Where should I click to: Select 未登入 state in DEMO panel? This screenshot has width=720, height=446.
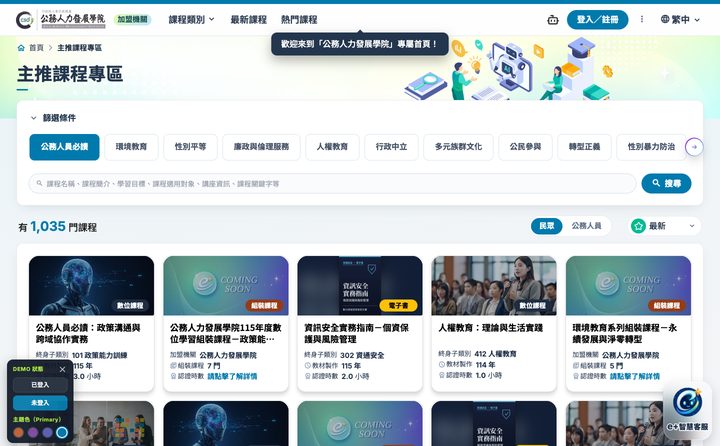tap(40, 403)
